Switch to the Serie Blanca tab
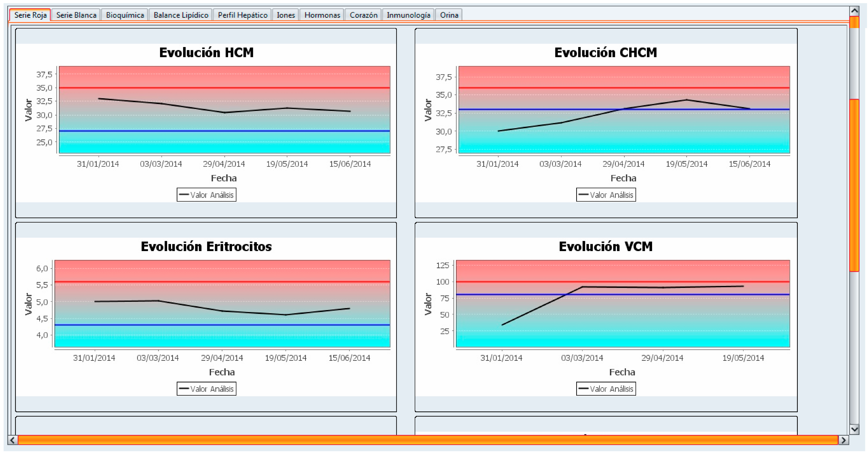The image size is (868, 459). coord(76,15)
